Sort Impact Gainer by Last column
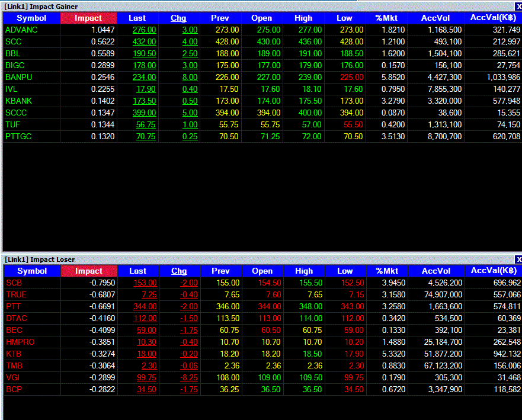This screenshot has width=522, height=420. point(137,18)
